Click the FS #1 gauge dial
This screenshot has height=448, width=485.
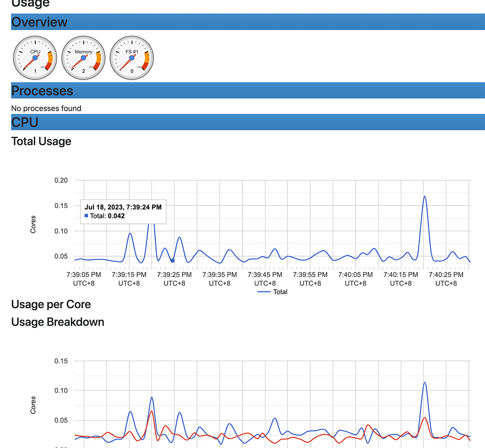click(x=132, y=58)
